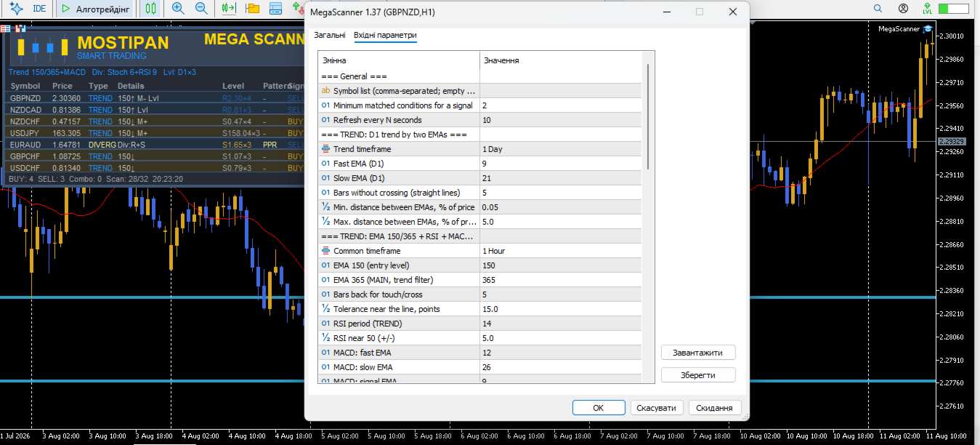Select the GBPNZD row in scanner panel
The width and height of the screenshot is (980, 445).
154,98
